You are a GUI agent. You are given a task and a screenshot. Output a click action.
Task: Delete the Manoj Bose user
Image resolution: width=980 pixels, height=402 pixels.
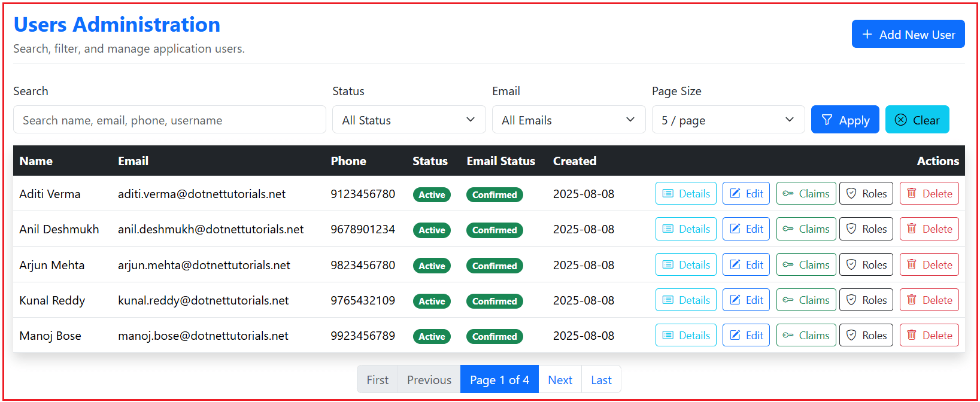pyautogui.click(x=929, y=335)
